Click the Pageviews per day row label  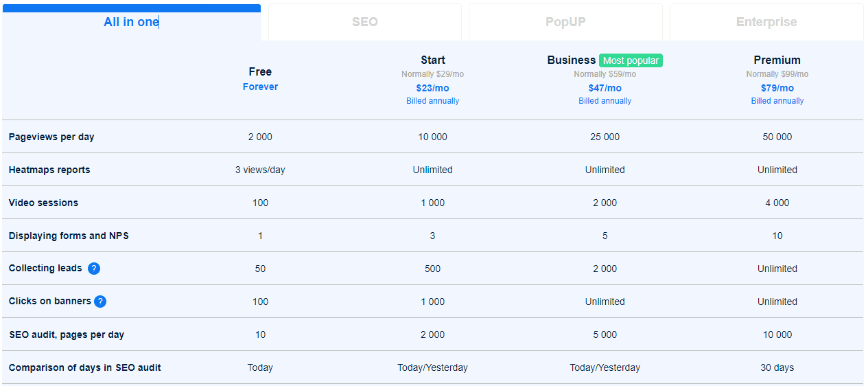click(51, 137)
